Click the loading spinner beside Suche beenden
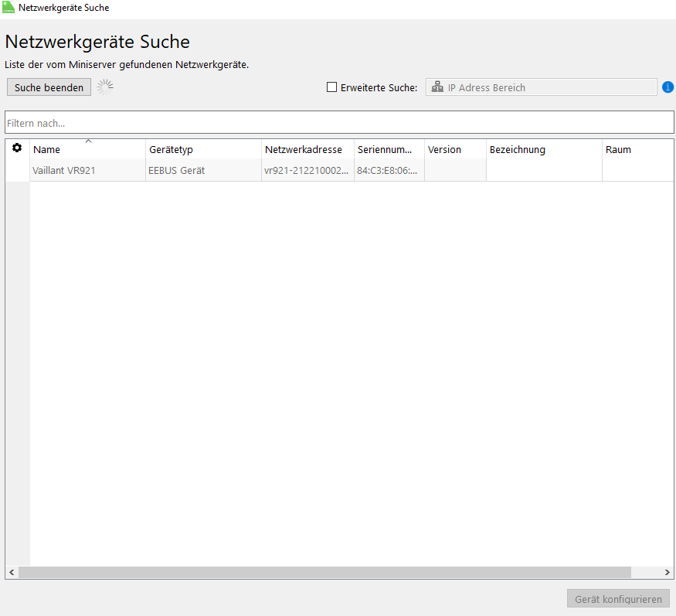The height and width of the screenshot is (616, 676). click(x=105, y=87)
